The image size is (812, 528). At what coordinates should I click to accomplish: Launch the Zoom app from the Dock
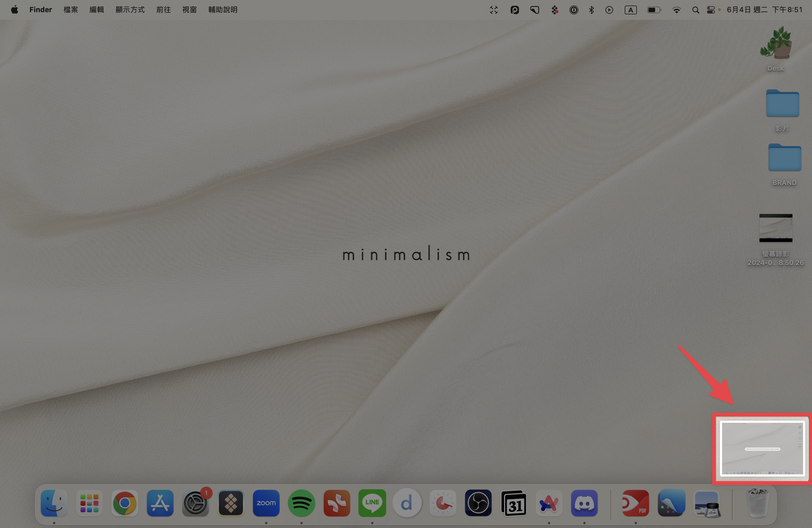pyautogui.click(x=266, y=503)
